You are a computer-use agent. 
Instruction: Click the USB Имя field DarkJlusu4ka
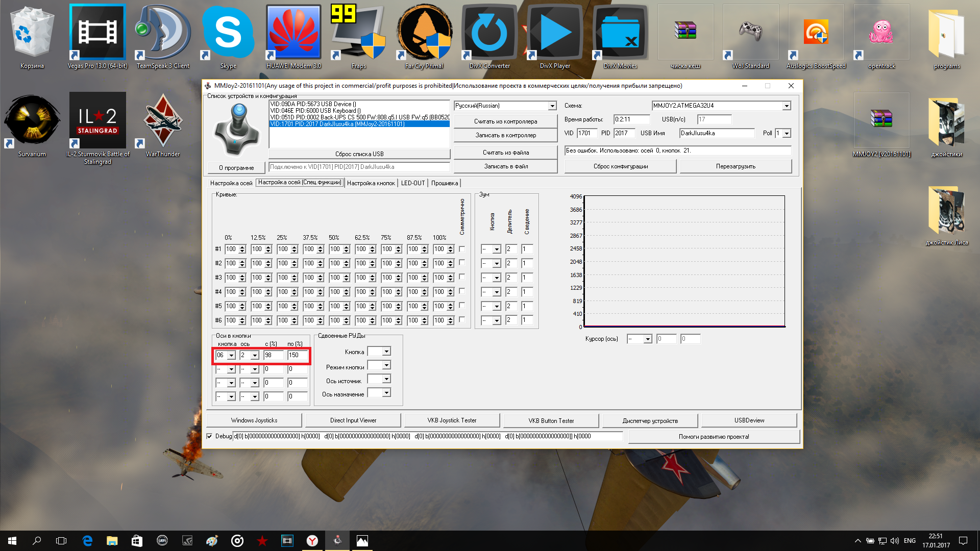click(x=717, y=134)
